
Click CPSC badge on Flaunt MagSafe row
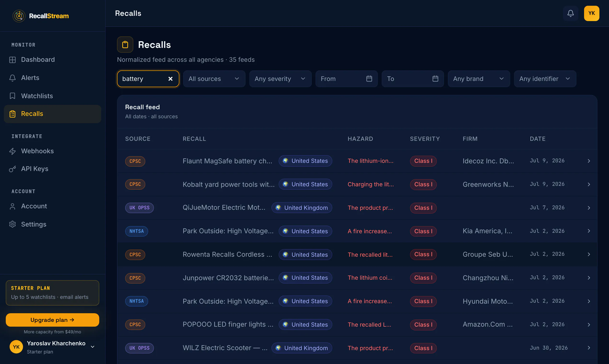tap(135, 161)
